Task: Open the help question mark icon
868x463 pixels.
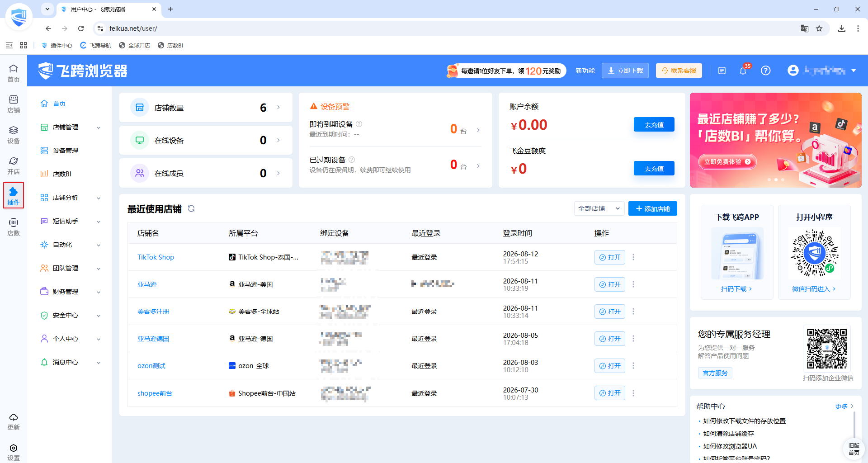Action: coord(765,71)
